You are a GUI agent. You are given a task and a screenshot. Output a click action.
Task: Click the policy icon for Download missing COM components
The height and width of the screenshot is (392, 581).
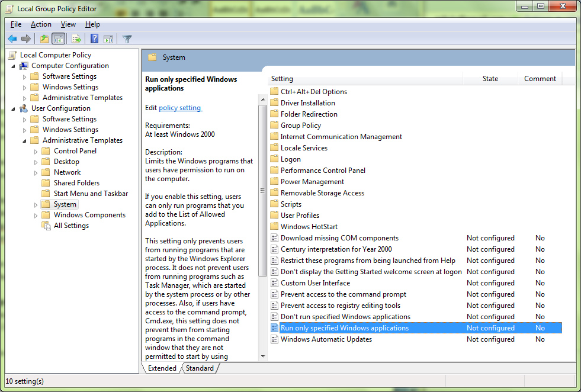274,238
